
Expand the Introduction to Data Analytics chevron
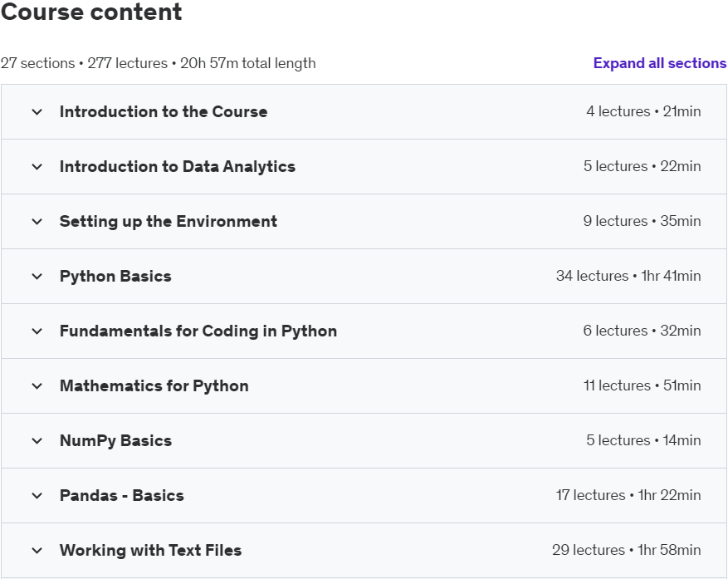37,167
